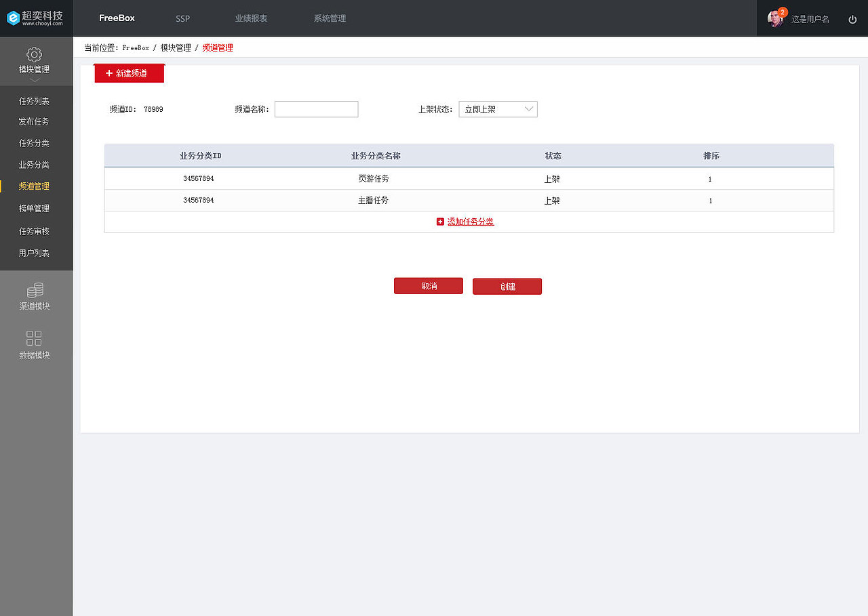Open the 上架状态 dropdown
Image resolution: width=868 pixels, height=616 pixels.
pyautogui.click(x=498, y=109)
